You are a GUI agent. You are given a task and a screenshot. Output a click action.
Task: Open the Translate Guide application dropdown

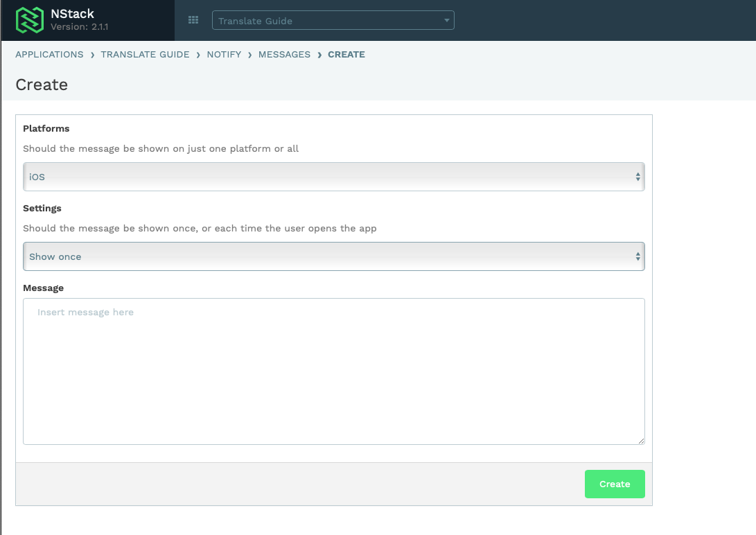(x=333, y=20)
